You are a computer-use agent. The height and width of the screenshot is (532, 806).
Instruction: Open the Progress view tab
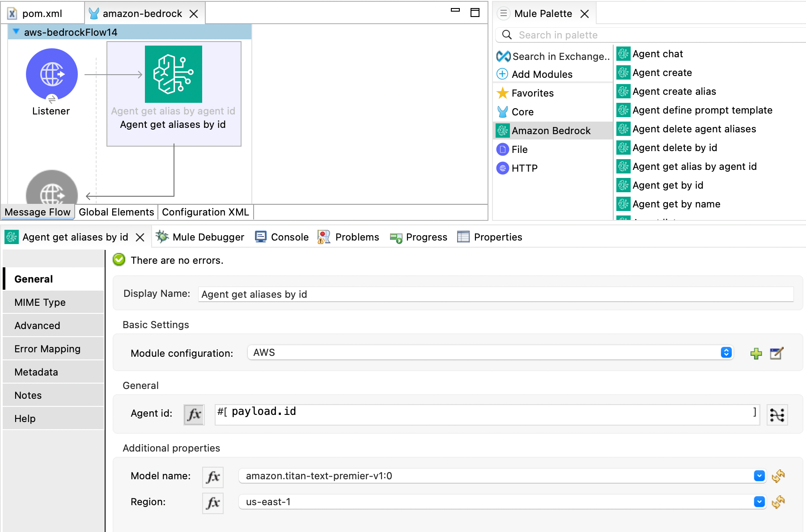(419, 237)
